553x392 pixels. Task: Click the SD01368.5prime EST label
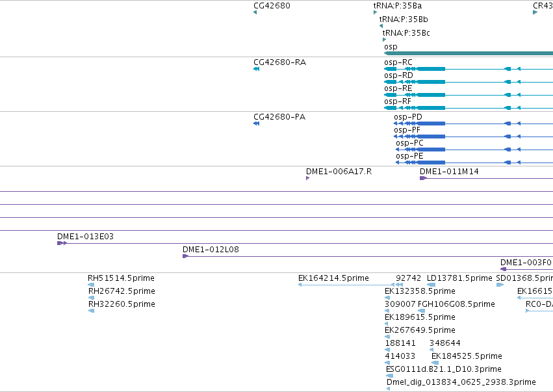[524, 278]
